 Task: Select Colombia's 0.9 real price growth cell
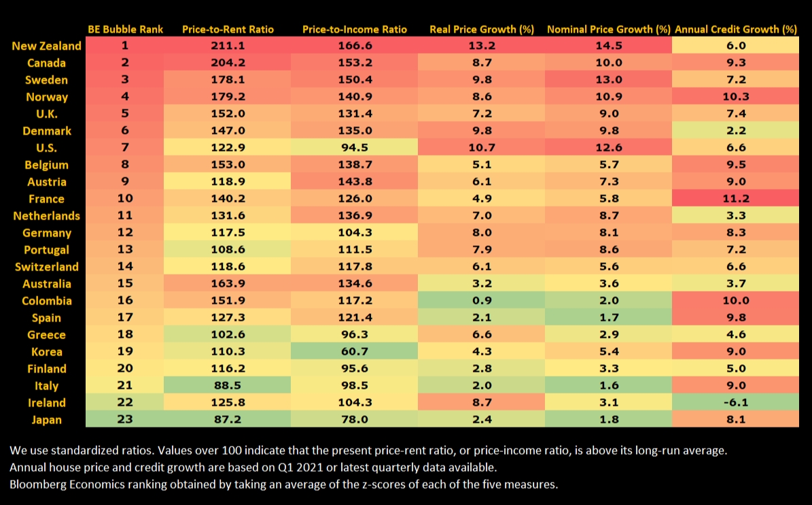click(482, 301)
